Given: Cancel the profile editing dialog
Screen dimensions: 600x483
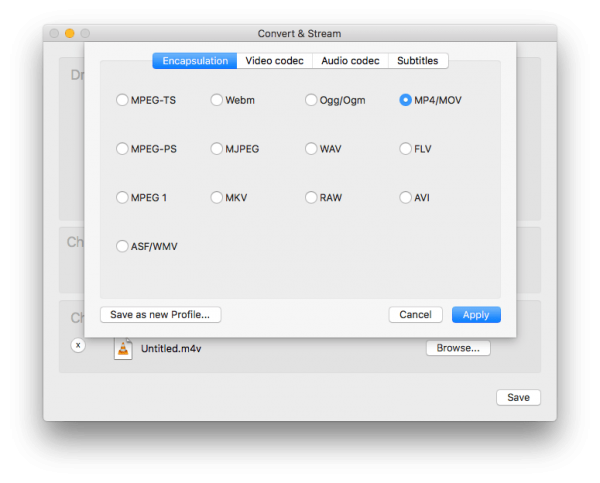Looking at the screenshot, I should point(415,314).
